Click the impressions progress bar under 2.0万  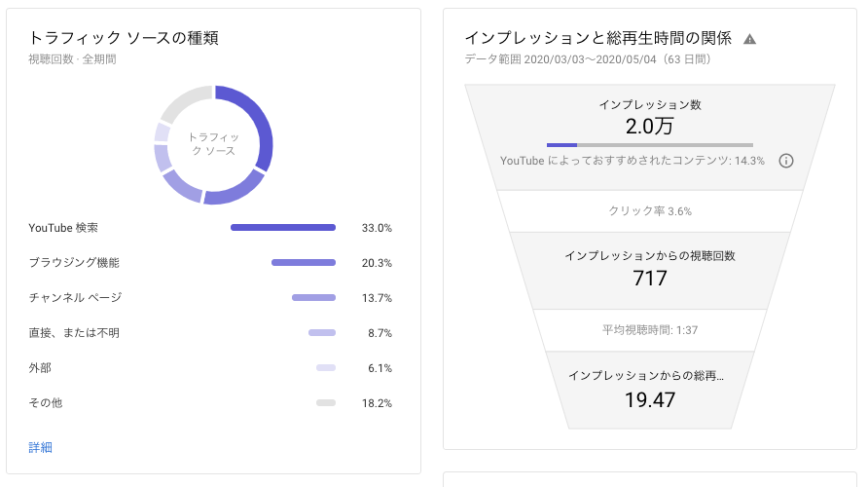click(649, 145)
